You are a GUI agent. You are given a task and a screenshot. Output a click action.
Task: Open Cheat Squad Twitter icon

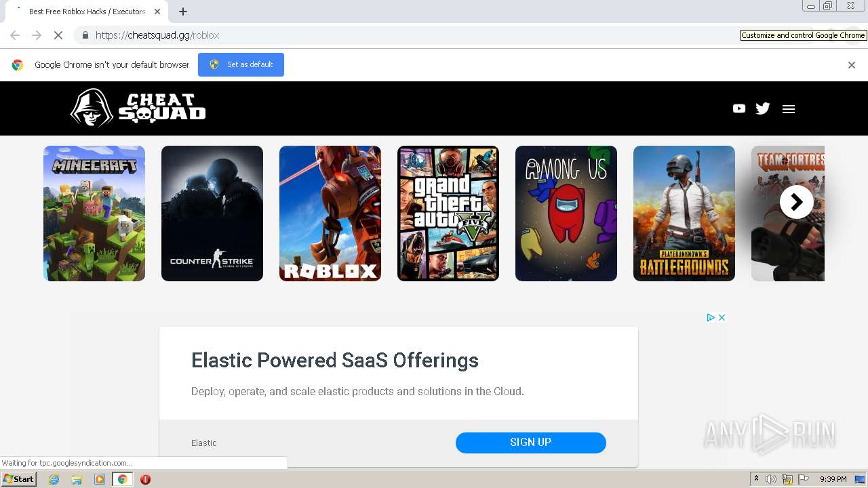pos(763,108)
